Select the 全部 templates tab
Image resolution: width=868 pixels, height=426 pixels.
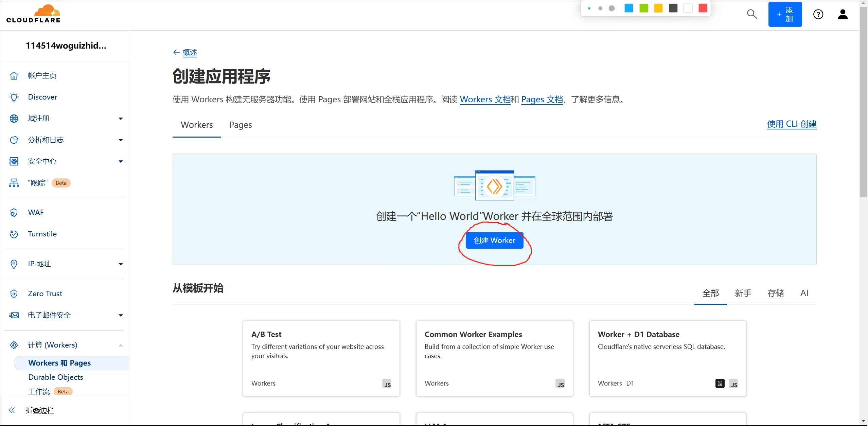[711, 293]
